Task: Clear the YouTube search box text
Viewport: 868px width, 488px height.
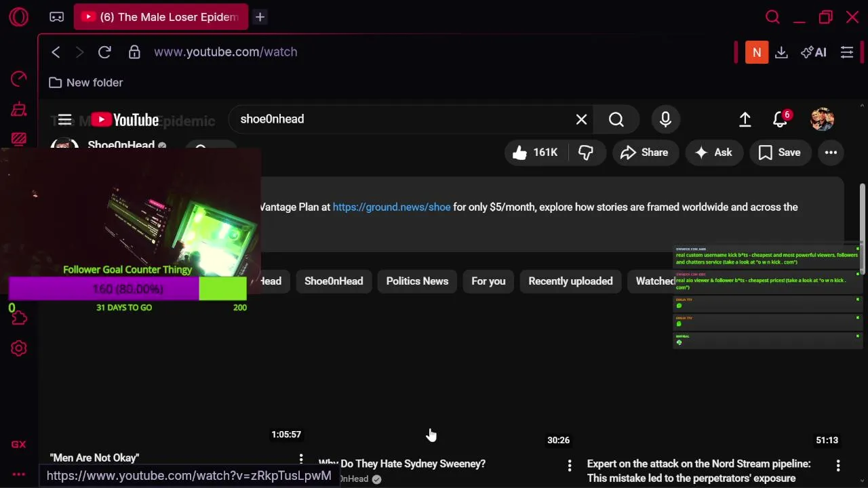Action: pyautogui.click(x=581, y=119)
